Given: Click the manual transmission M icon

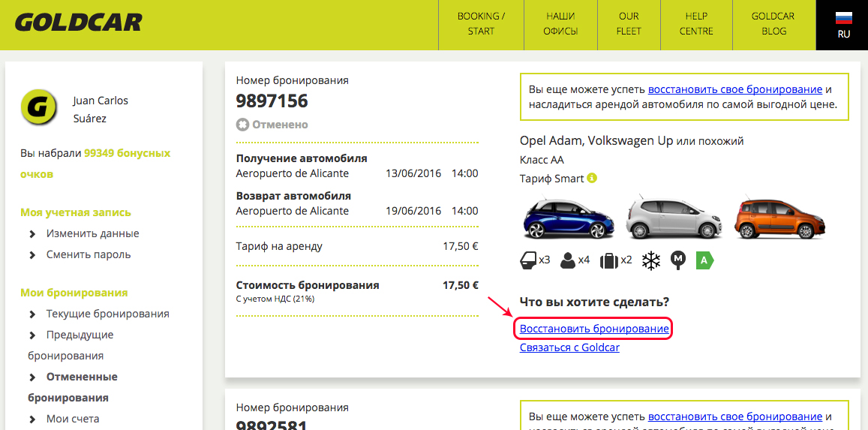Looking at the screenshot, I should (x=678, y=260).
